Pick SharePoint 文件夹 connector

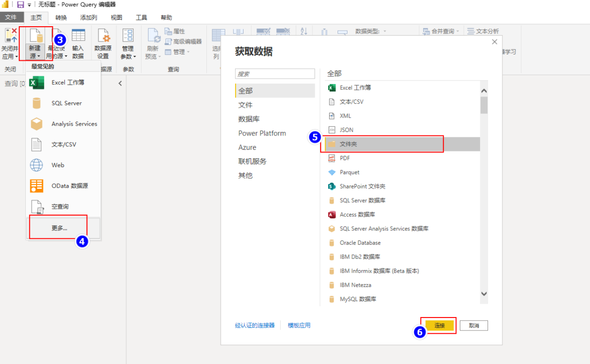(402, 186)
